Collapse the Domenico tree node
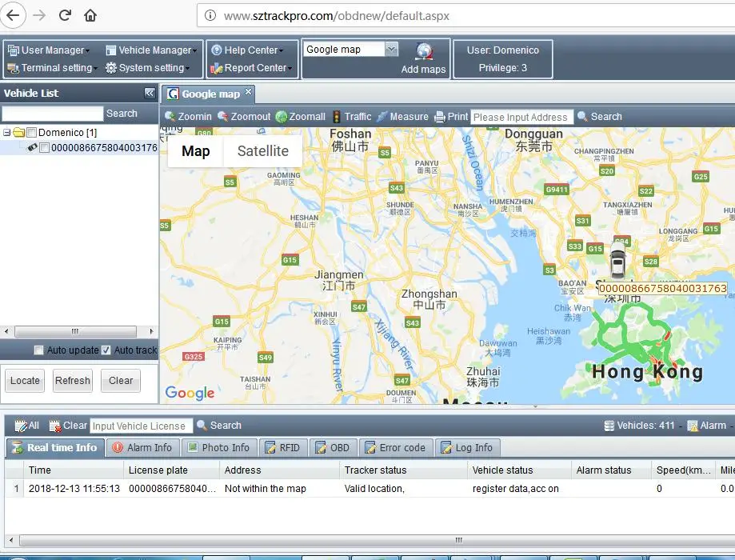Screen dimensions: 735x560 7,133
